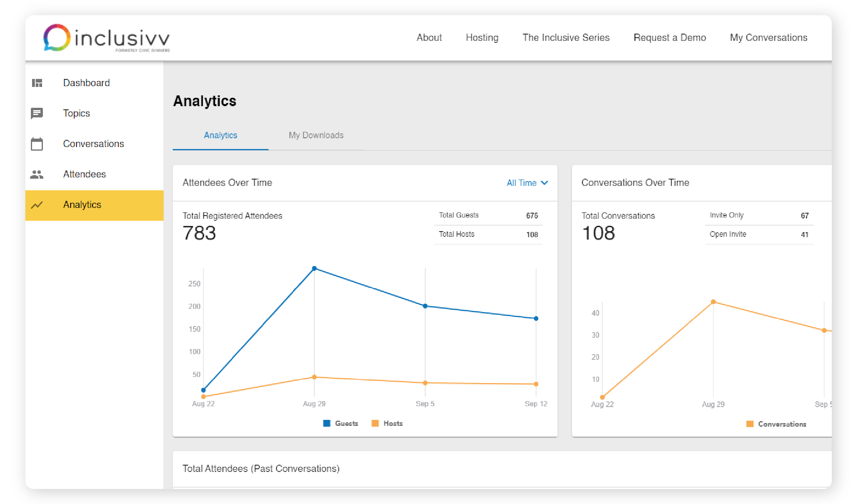Click Request a Demo
Image resolution: width=857 pixels, height=504 pixels.
tap(669, 38)
